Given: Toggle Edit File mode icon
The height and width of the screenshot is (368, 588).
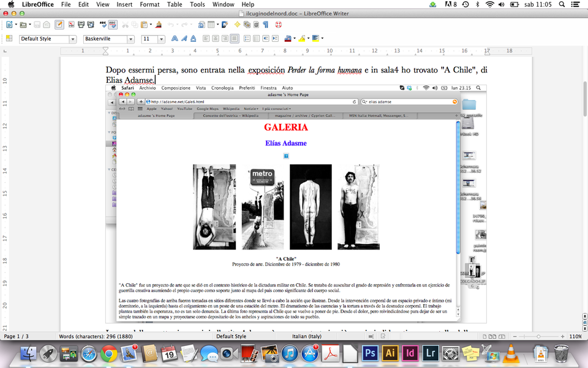Looking at the screenshot, I should [x=59, y=25].
